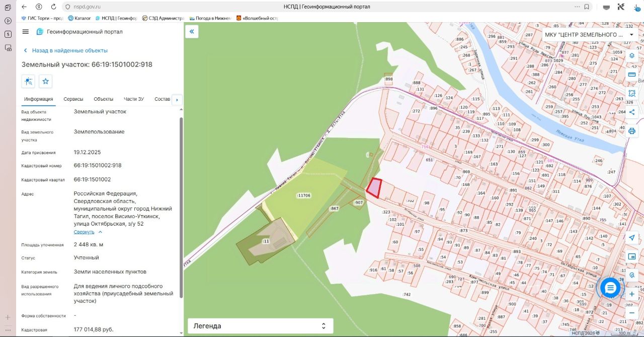Click Свернуть to collapse the address

pos(84,232)
